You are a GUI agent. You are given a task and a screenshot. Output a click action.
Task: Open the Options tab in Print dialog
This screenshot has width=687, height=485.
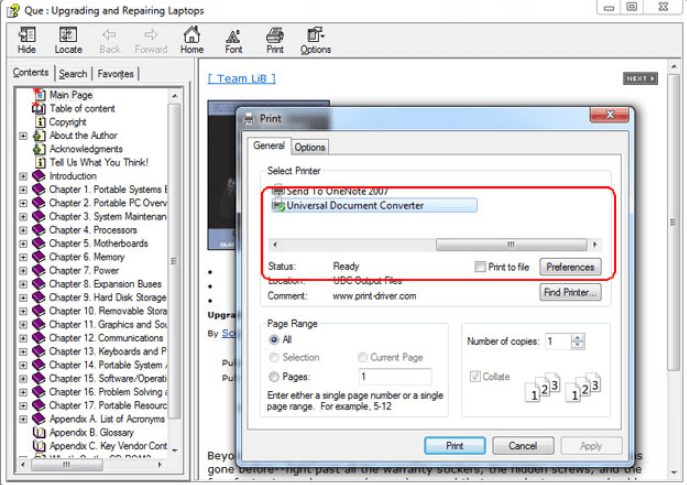tap(310, 147)
